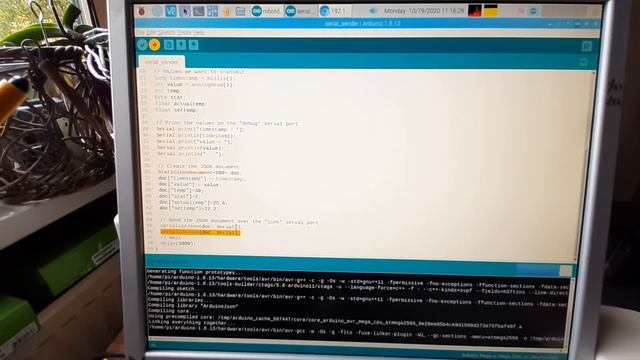The image size is (640, 360).
Task: Click the line 'doc["settemp"]=22.2'
Action: click(x=188, y=208)
